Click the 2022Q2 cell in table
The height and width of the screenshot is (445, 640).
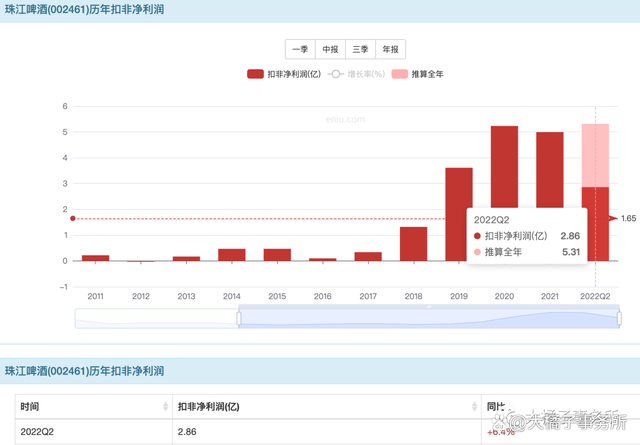click(37, 432)
